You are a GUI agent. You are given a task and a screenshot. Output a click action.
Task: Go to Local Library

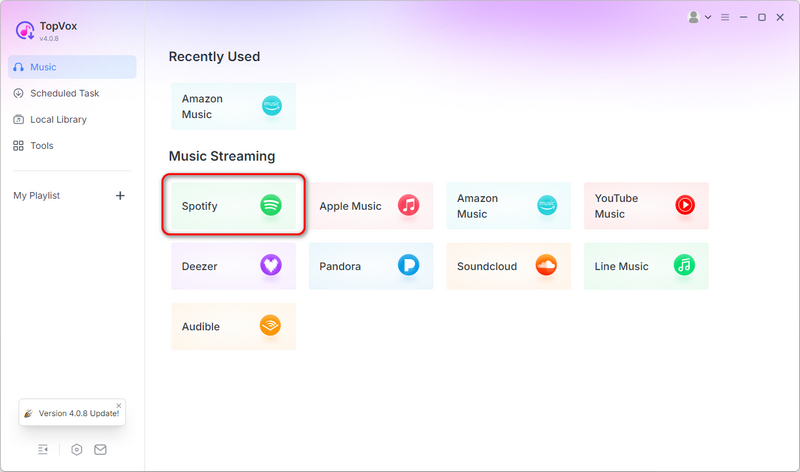[72, 119]
